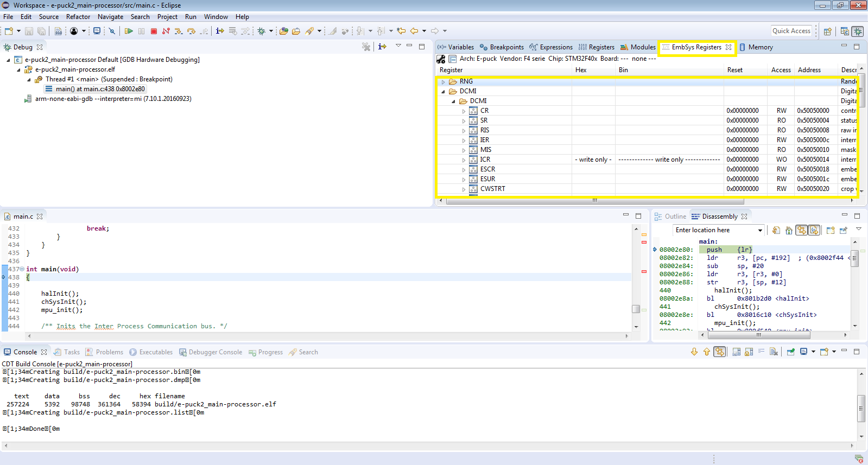Click the Step Over icon

[x=191, y=31]
